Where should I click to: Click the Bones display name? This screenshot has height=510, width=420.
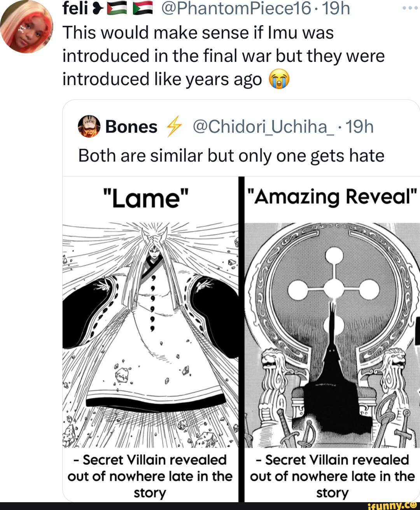(131, 127)
